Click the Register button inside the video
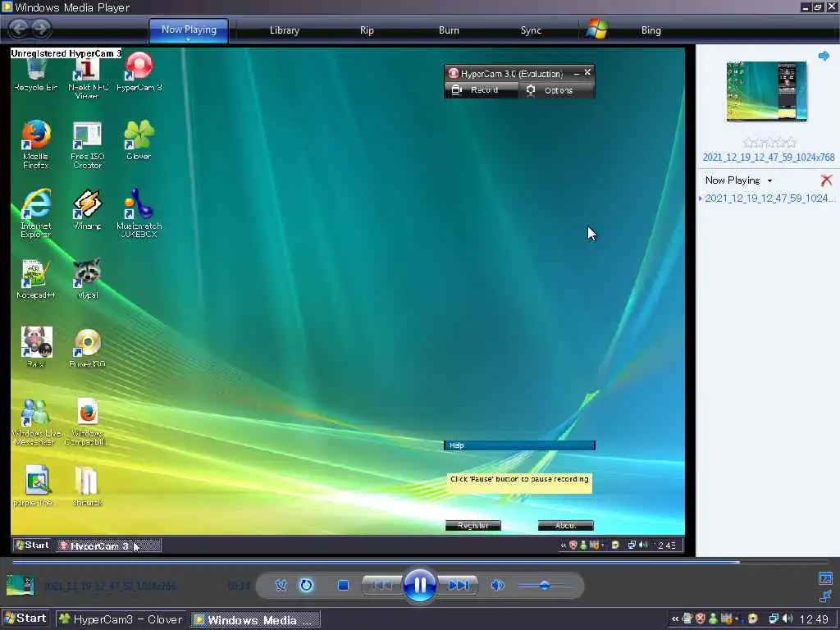The height and width of the screenshot is (630, 840). pyautogui.click(x=473, y=526)
